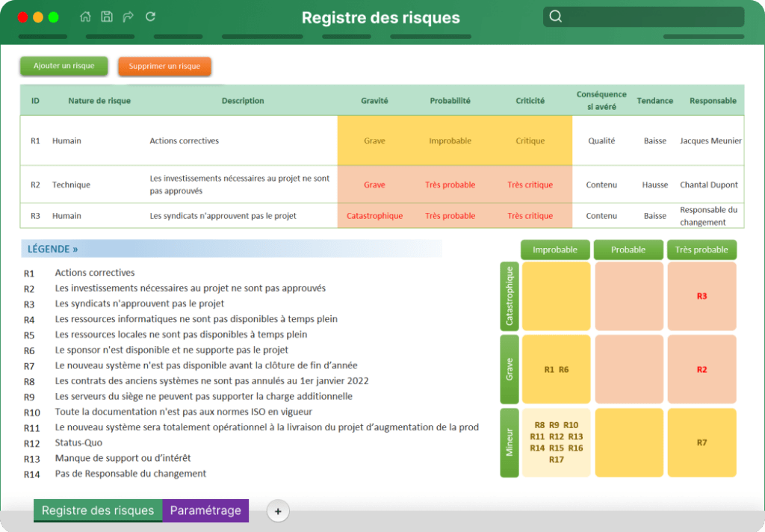Select the matrix cell listing R8 to R17
This screenshot has height=532, width=765.
pyautogui.click(x=556, y=442)
